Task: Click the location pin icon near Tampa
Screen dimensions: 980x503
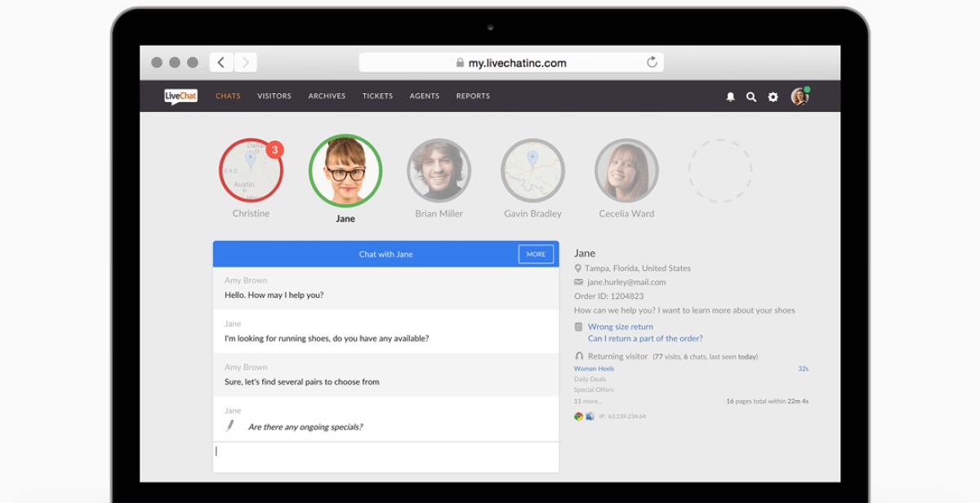Action: coord(577,268)
